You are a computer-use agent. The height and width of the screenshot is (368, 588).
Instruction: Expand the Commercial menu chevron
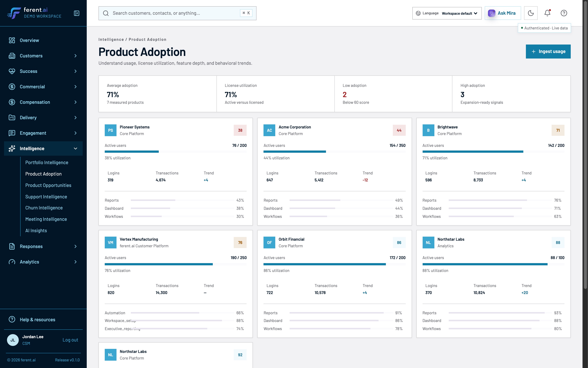click(x=76, y=87)
